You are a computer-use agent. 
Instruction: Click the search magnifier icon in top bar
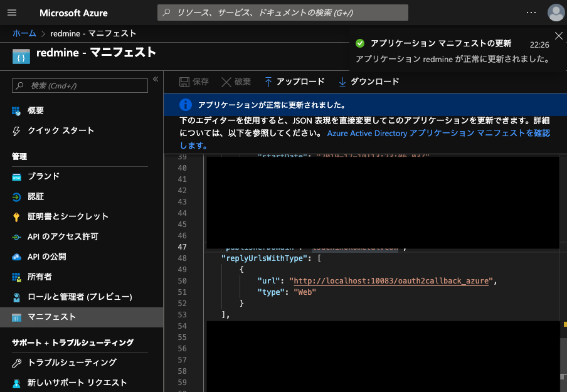tap(166, 13)
